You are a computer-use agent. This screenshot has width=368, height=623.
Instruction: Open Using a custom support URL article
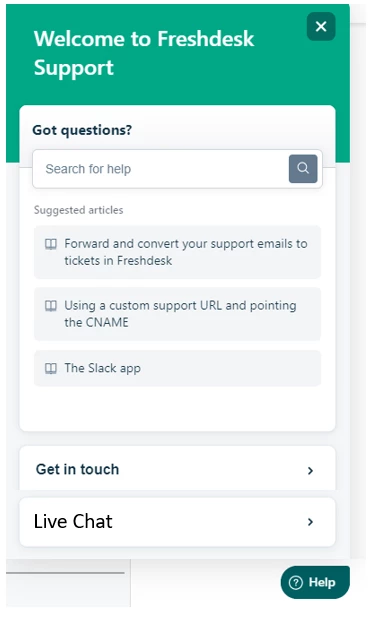pos(177,314)
